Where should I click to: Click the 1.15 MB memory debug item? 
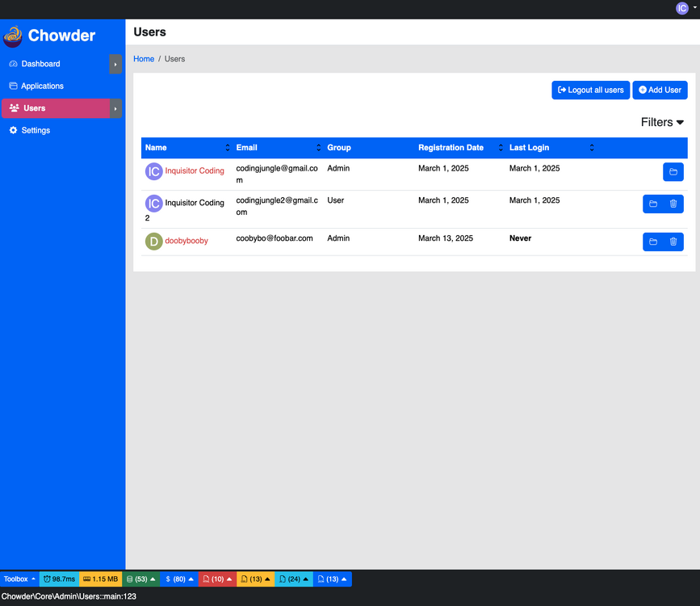pos(100,579)
